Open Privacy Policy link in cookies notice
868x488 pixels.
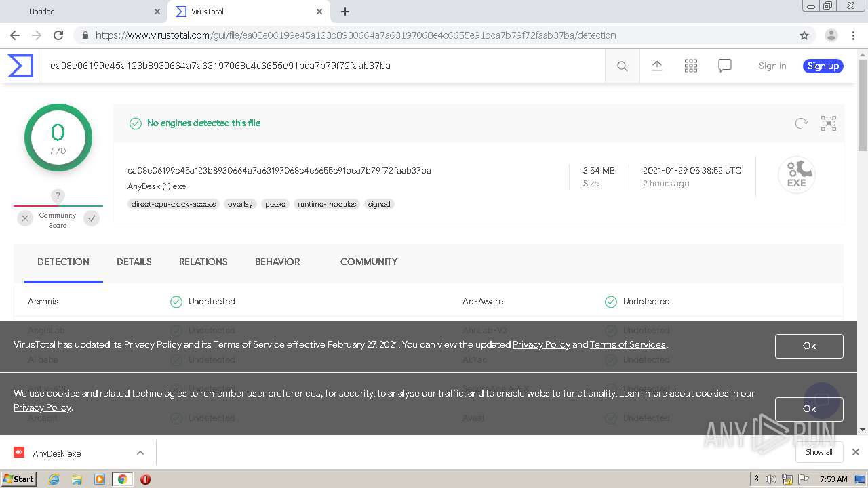click(42, 407)
